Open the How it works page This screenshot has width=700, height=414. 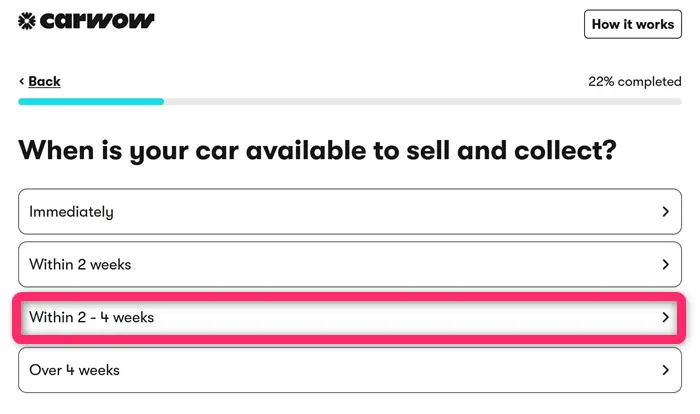(x=633, y=24)
